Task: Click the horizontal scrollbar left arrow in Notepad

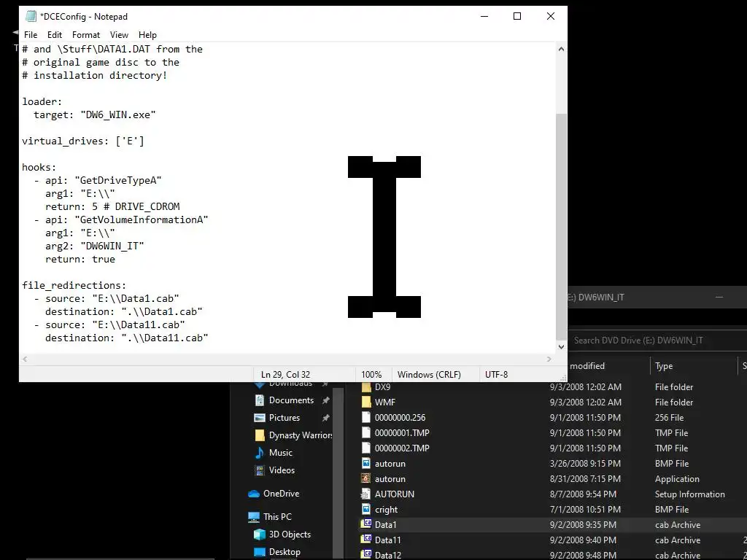Action: point(25,359)
